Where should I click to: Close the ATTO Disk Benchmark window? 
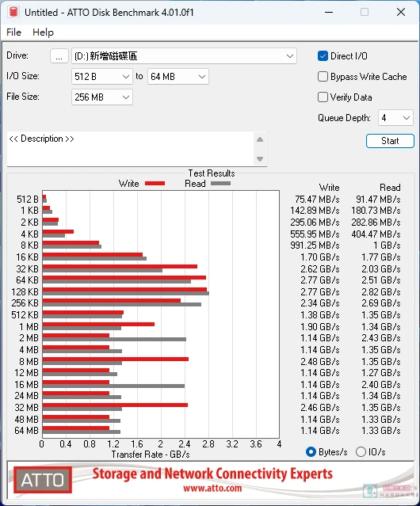pos(401,12)
